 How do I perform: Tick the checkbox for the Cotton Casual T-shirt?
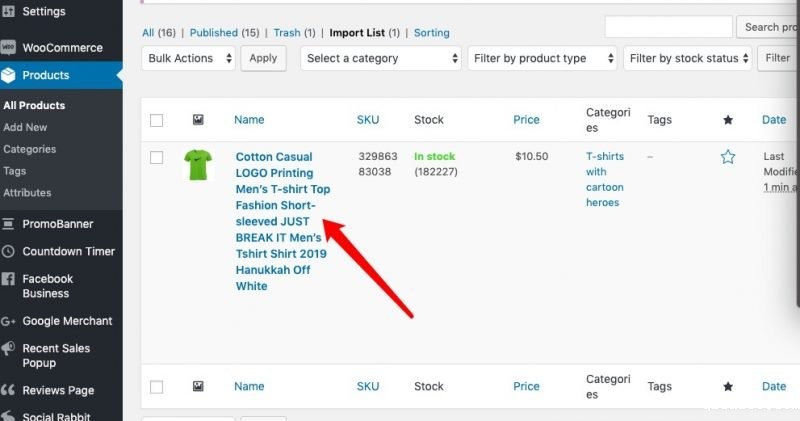click(156, 157)
